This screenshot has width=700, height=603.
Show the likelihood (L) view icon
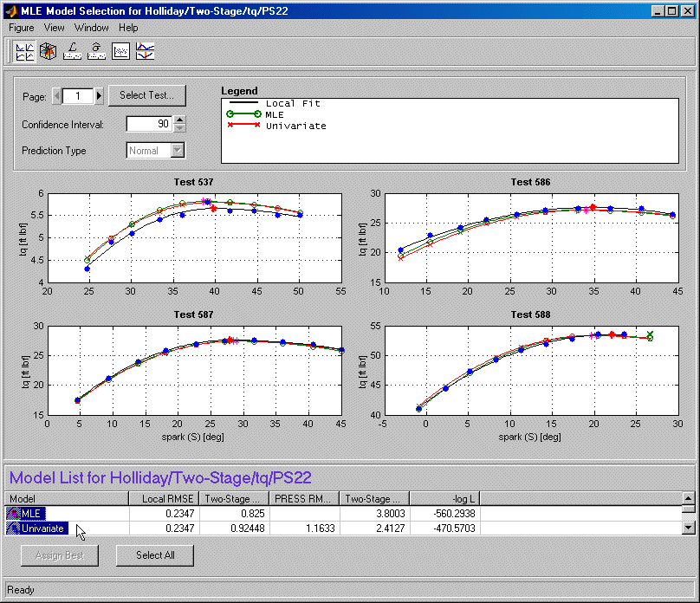pyautogui.click(x=72, y=51)
